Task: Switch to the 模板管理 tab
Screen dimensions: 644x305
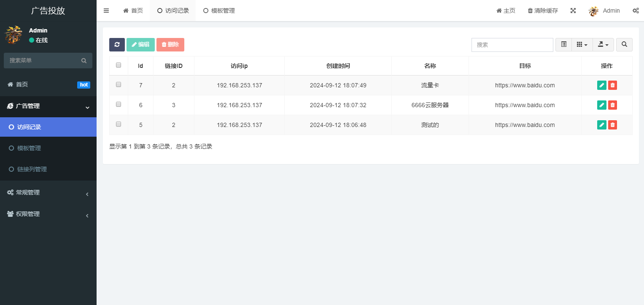Action: coord(218,11)
